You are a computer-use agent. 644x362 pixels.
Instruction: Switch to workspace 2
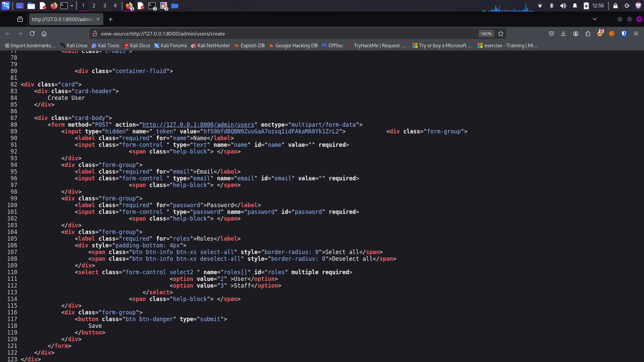pos(94,6)
